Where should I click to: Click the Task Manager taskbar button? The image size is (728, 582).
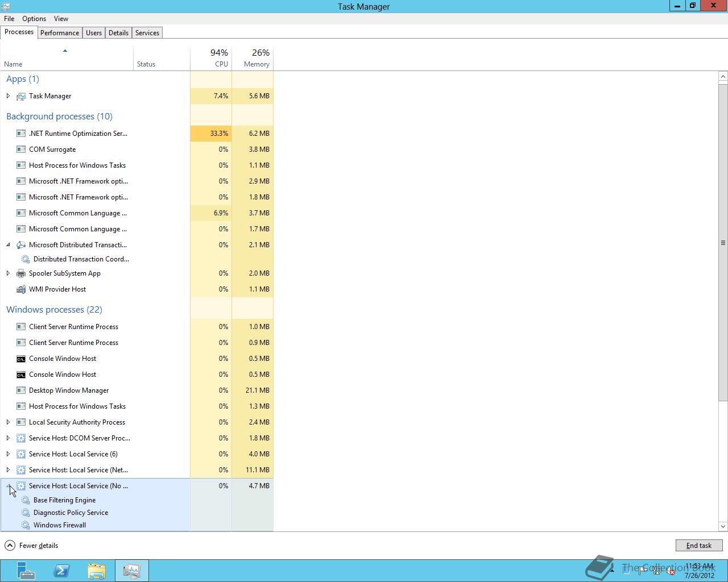(x=132, y=571)
